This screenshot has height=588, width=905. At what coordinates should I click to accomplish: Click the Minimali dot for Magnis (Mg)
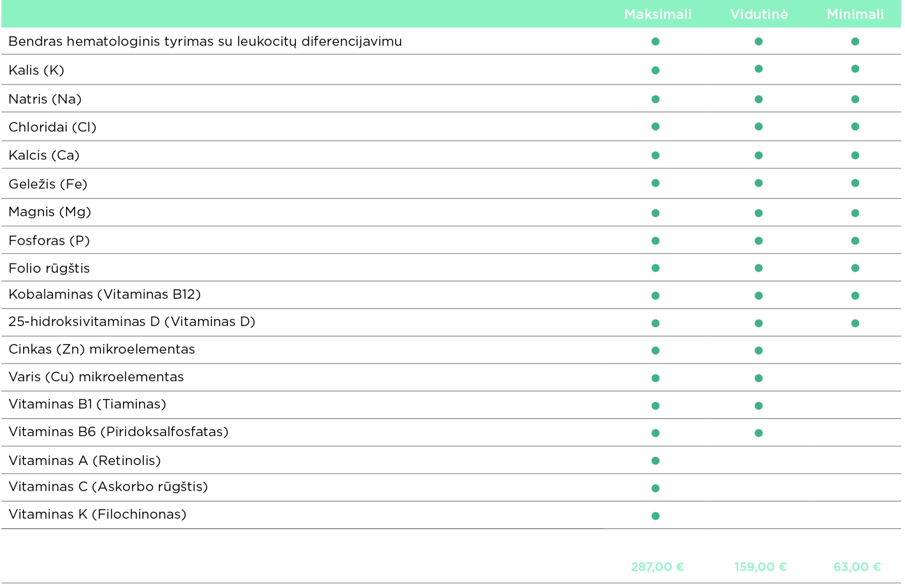pyautogui.click(x=855, y=213)
